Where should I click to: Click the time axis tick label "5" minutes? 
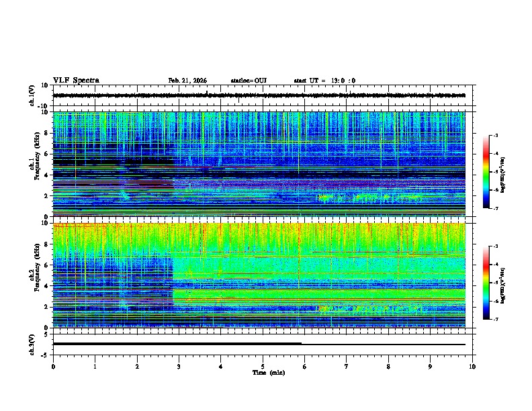[263, 367]
